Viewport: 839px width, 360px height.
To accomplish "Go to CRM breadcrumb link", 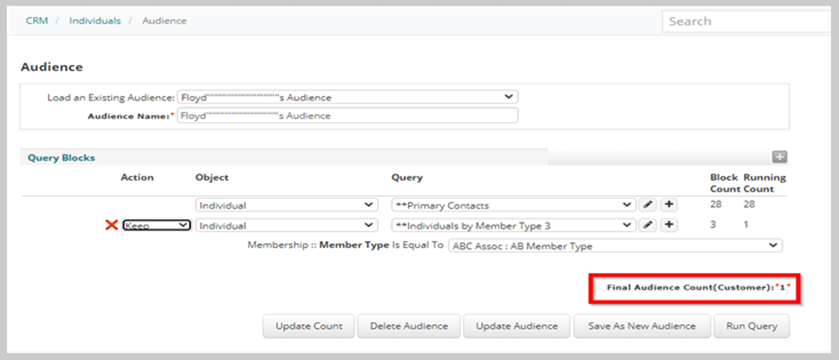I will pos(37,21).
